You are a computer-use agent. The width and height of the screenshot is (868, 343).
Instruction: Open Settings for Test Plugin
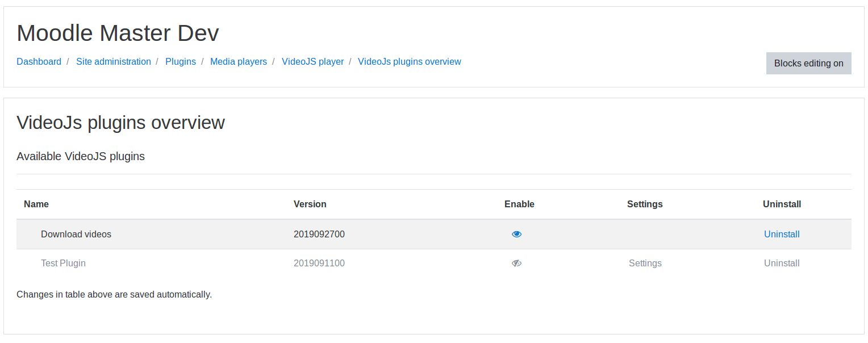pyautogui.click(x=645, y=263)
